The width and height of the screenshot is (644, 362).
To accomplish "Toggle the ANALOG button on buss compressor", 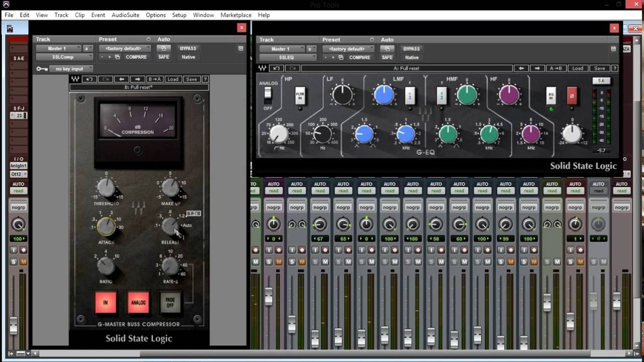I will pyautogui.click(x=138, y=303).
